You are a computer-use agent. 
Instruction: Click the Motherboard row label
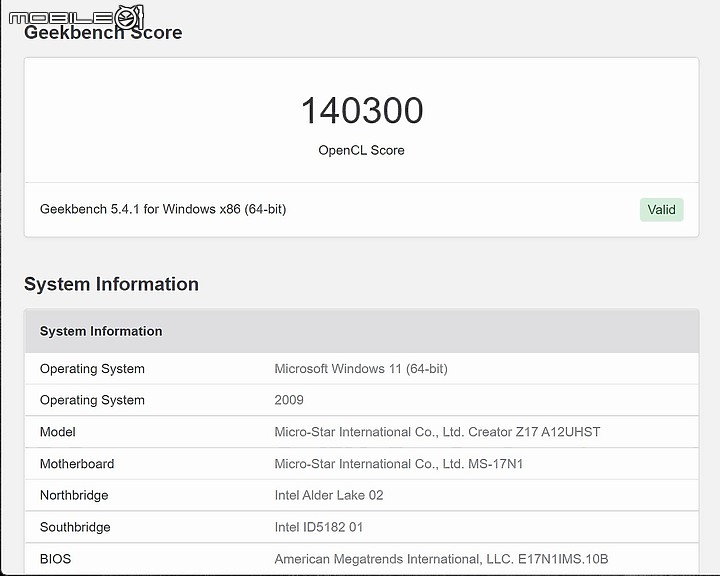(x=77, y=464)
